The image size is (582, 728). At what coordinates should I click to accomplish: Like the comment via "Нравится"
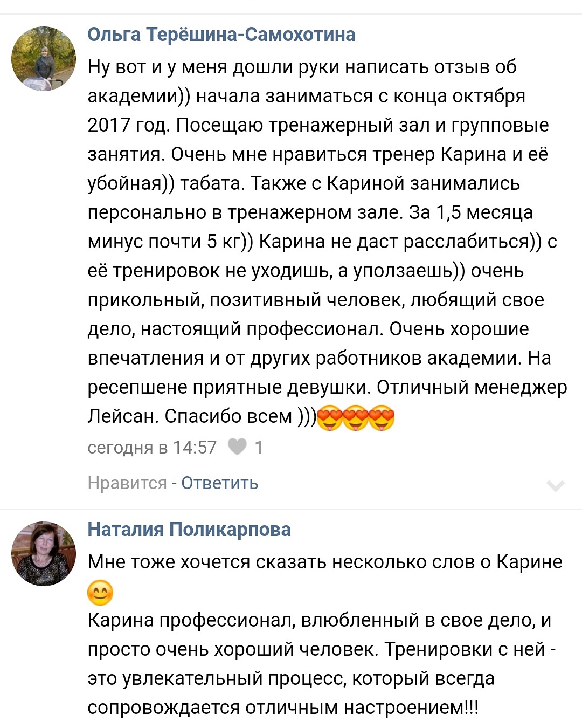[x=127, y=483]
